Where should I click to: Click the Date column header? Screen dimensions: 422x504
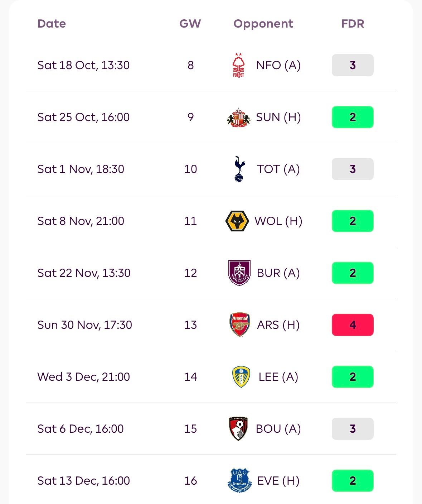pyautogui.click(x=52, y=24)
